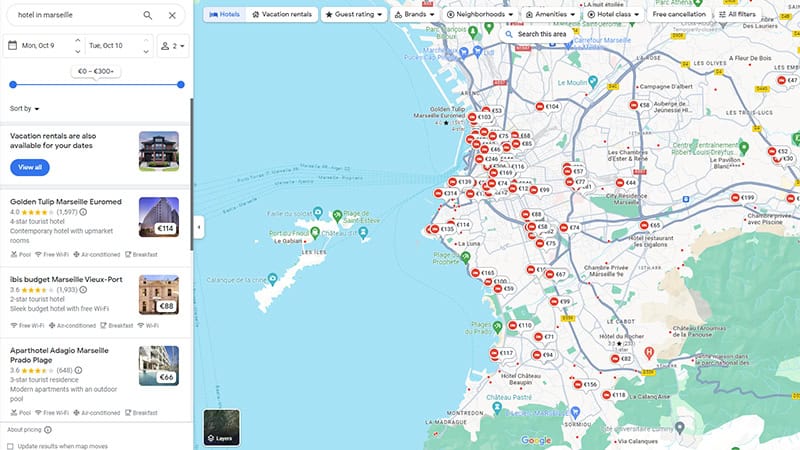Expand the Sort by dropdown
The image size is (800, 450).
pos(25,108)
